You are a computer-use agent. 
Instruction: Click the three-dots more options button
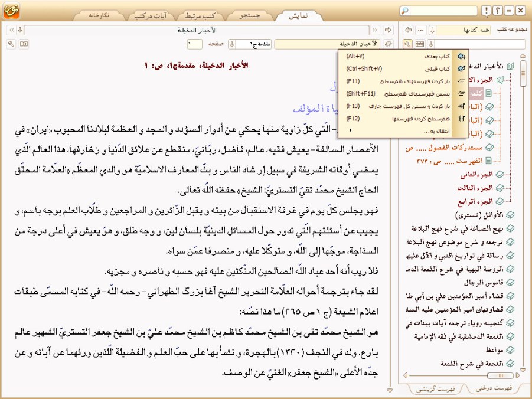(x=421, y=30)
